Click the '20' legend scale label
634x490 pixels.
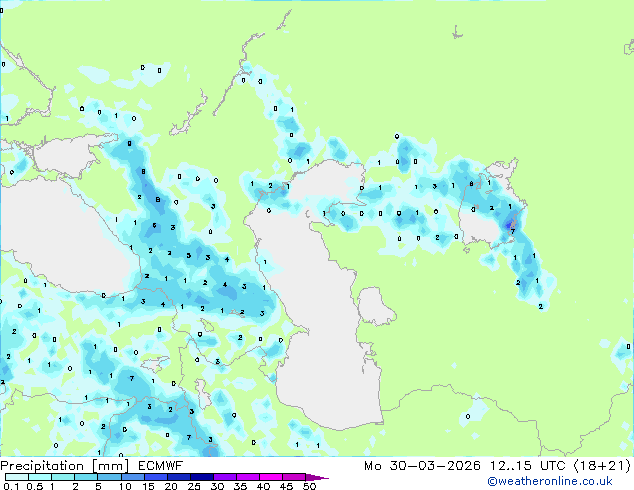tap(171, 486)
